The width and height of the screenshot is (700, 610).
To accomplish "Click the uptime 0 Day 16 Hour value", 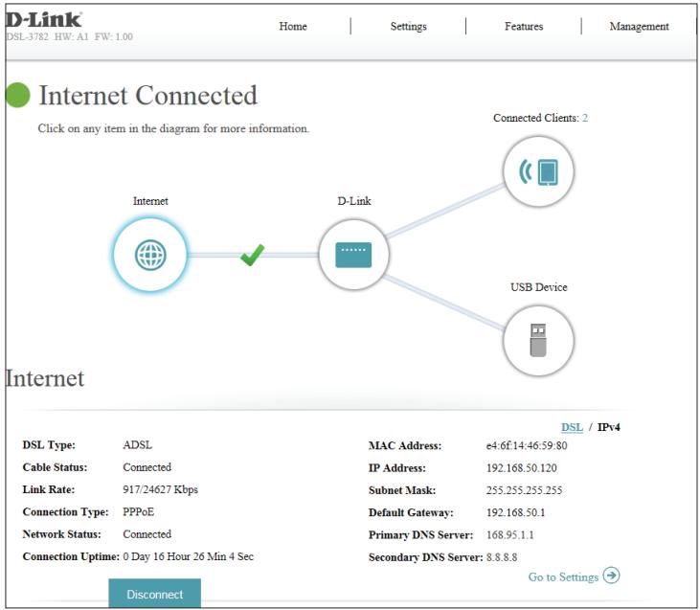I will (x=188, y=556).
